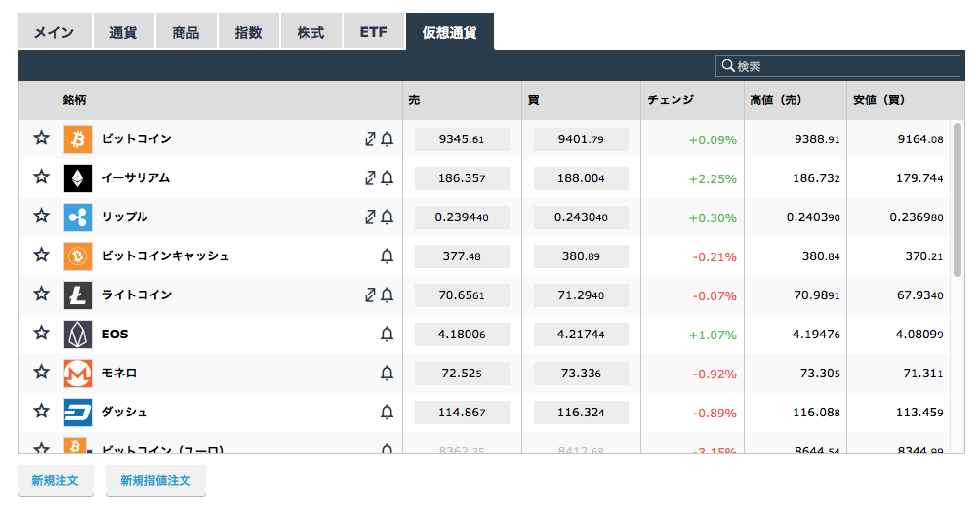Favorite ビットコイン with its star
This screenshot has width=980, height=512.
pyautogui.click(x=42, y=138)
